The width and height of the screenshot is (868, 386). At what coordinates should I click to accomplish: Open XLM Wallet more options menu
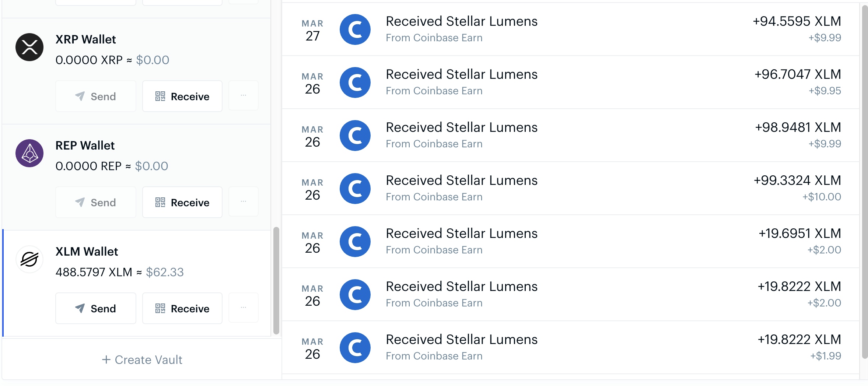[x=243, y=308]
